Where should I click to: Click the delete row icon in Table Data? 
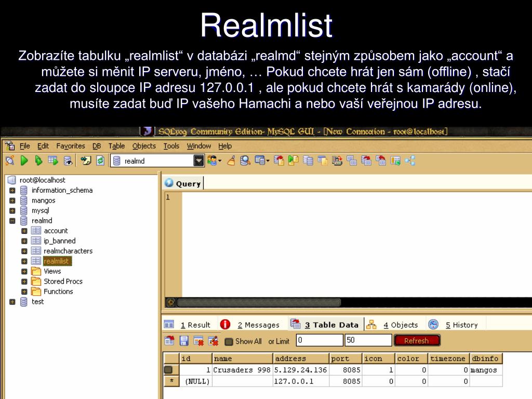[198, 341]
